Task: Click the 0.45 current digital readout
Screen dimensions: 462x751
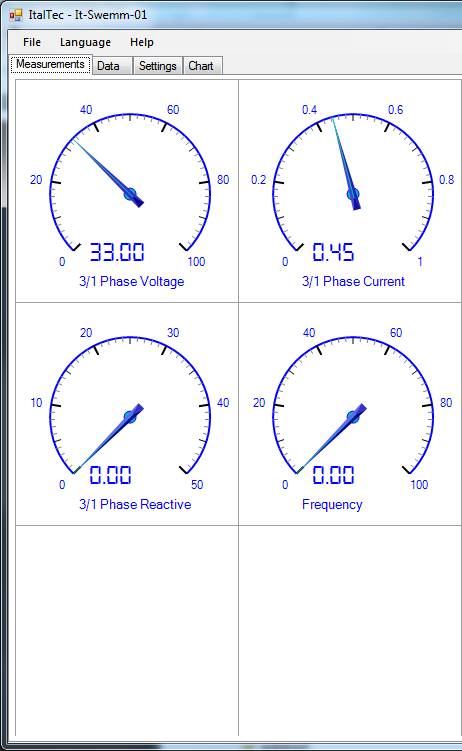Action: point(333,252)
